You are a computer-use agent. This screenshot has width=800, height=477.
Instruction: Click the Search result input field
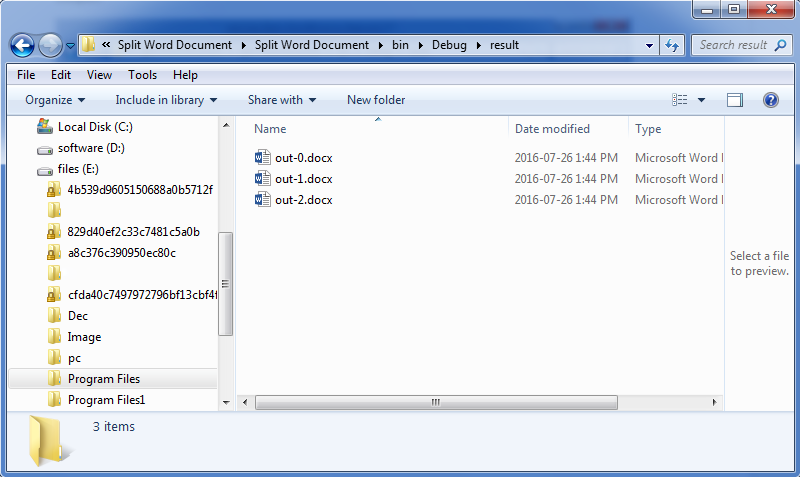tap(742, 45)
